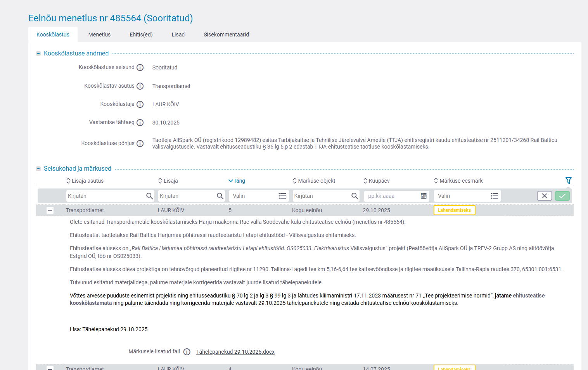The height and width of the screenshot is (370, 588).
Task: Click search icon in Lisaja asutus filter
Action: (149, 196)
